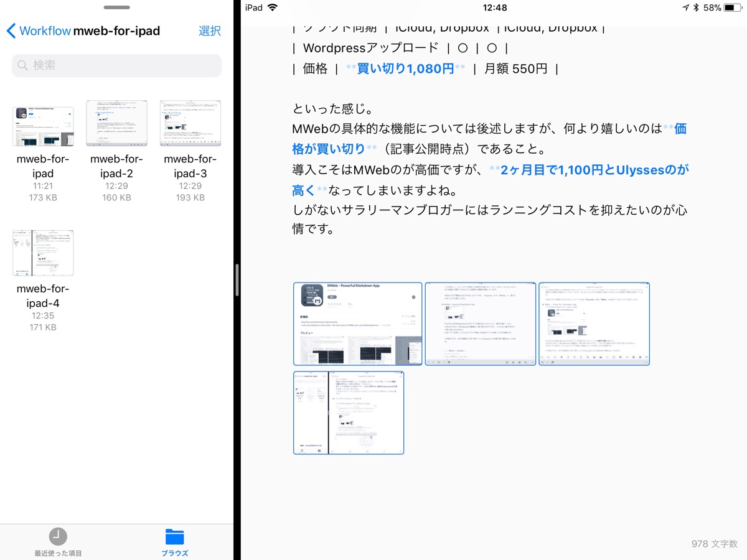
Task: Click the 58% battery percentage
Action: (x=713, y=7)
